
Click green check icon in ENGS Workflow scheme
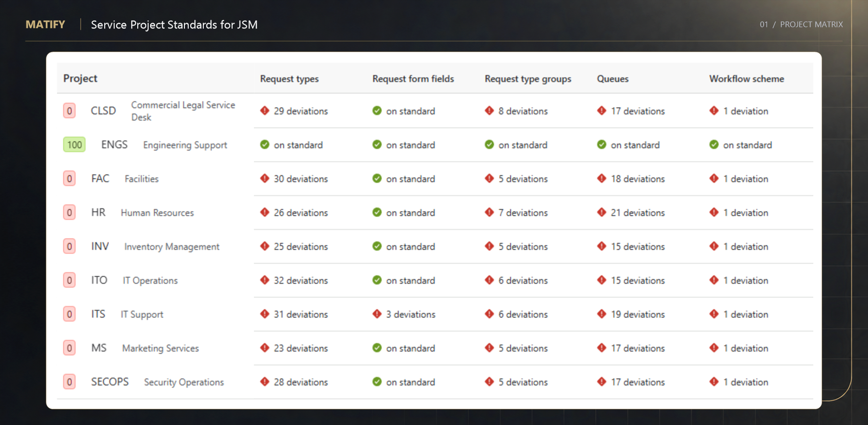714,144
